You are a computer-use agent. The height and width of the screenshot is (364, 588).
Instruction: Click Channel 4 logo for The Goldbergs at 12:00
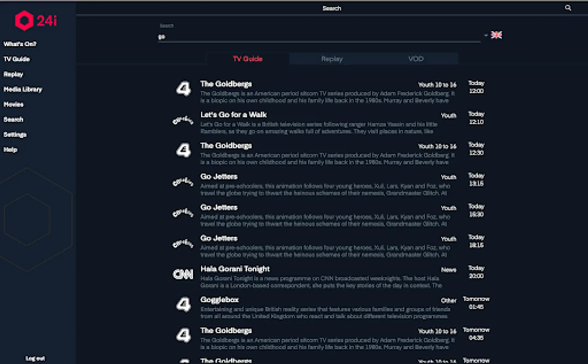click(183, 89)
